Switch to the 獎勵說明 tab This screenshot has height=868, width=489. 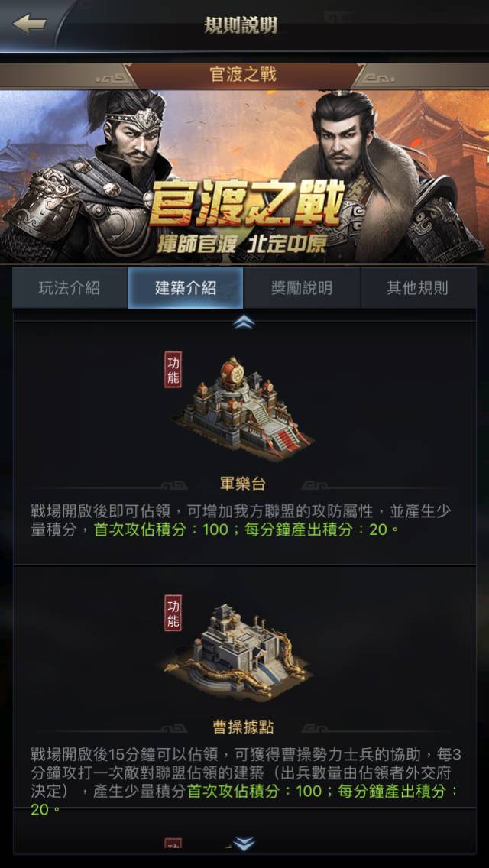pyautogui.click(x=302, y=288)
